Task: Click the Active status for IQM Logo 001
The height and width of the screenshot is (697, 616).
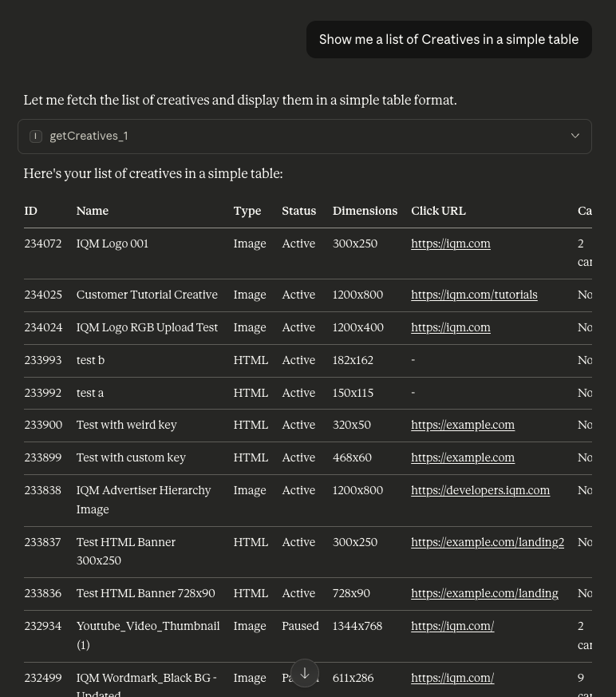Action: pos(298,244)
